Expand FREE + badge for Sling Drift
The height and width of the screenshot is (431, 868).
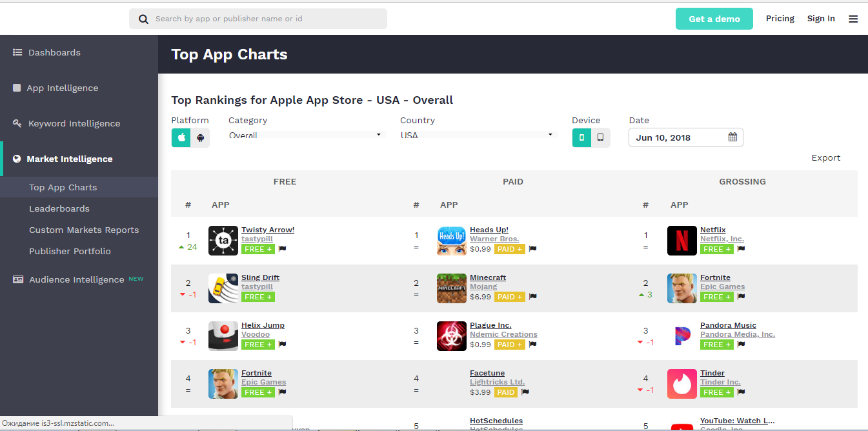(257, 297)
